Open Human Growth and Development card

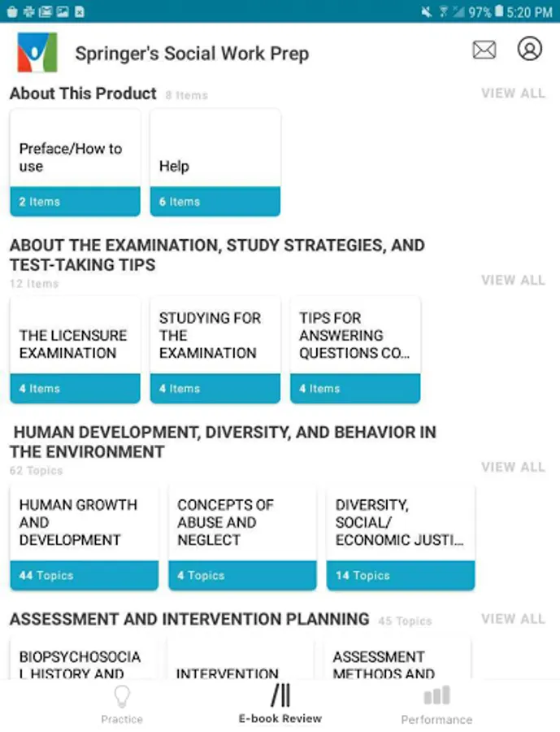pos(84,537)
